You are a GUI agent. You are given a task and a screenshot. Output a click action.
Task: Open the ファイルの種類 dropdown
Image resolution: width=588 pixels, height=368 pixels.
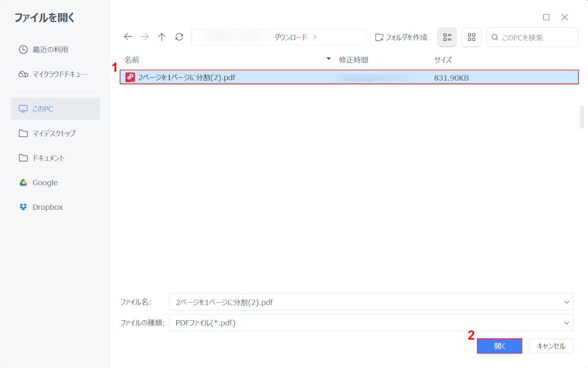point(371,323)
